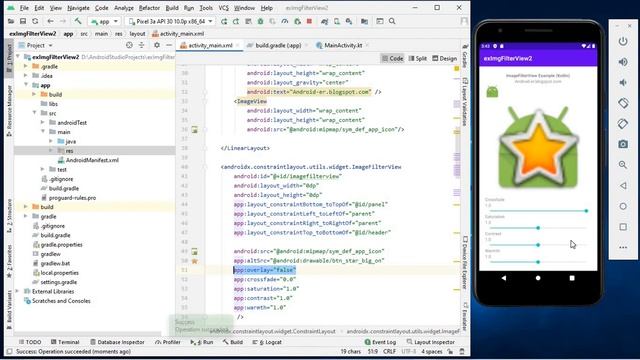Viewport: 640px width, 360px height.
Task: Open project folder icon in toolbar
Action: click(11, 21)
